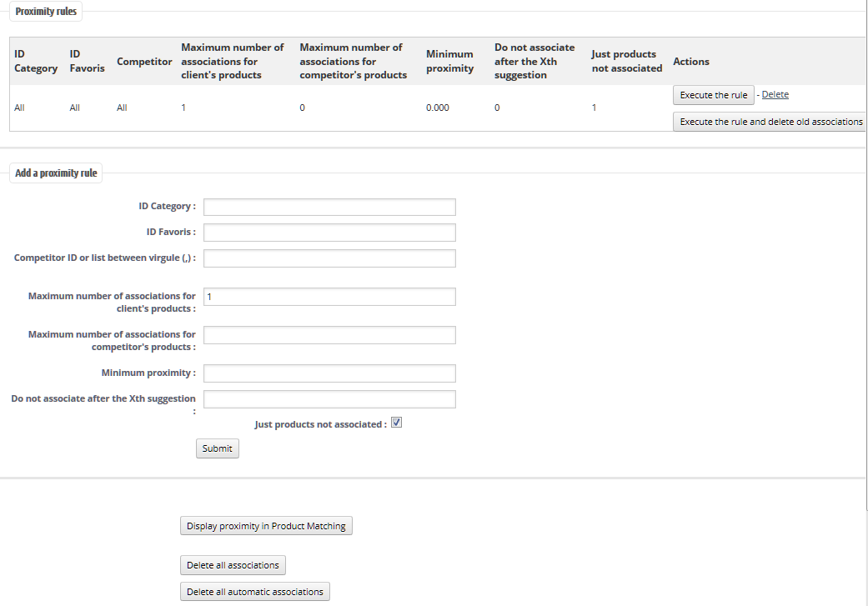Image resolution: width=868 pixels, height=606 pixels.
Task: Click the Competitor column header
Action: 144,62
